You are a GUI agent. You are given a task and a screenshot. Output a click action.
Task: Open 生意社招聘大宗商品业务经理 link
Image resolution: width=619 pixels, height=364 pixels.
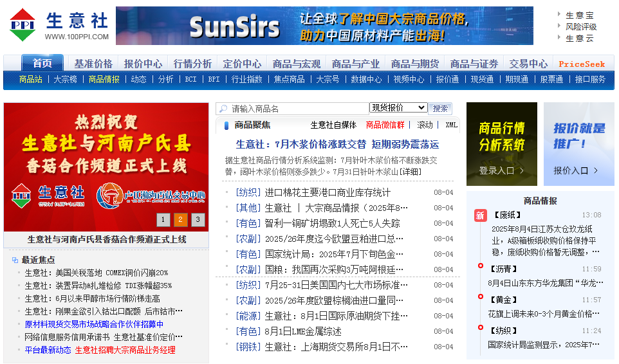point(125,350)
